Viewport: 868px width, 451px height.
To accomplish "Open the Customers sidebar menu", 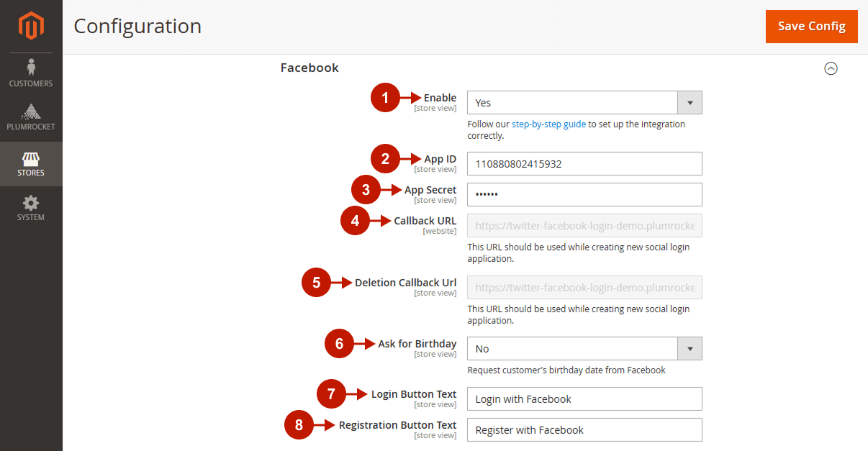I will (x=31, y=73).
